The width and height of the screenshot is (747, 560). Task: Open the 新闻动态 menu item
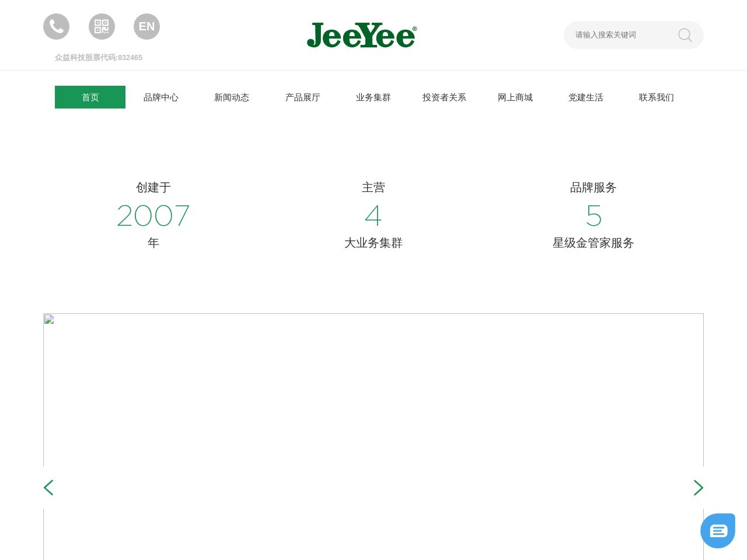pos(232,97)
